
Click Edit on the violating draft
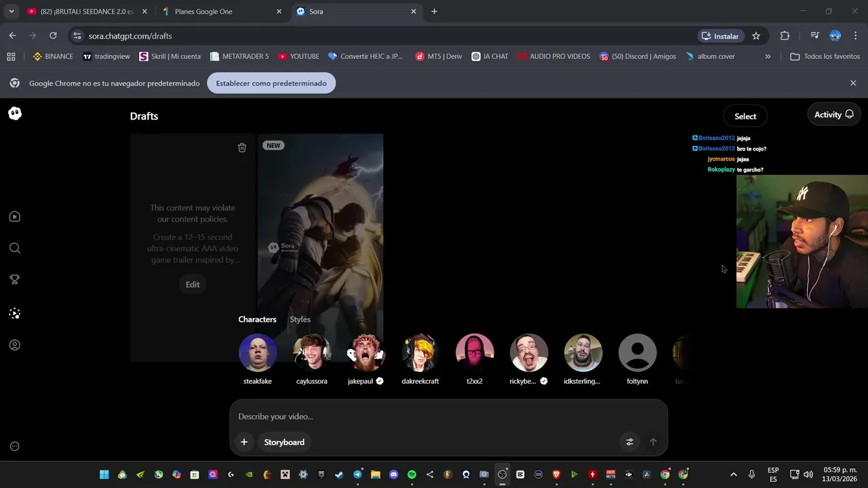pyautogui.click(x=193, y=284)
